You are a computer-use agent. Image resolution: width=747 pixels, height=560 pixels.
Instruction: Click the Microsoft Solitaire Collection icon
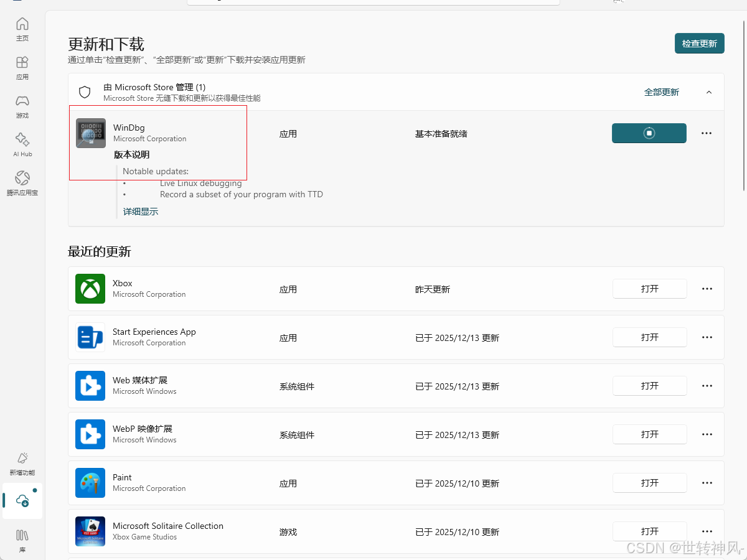click(90, 531)
